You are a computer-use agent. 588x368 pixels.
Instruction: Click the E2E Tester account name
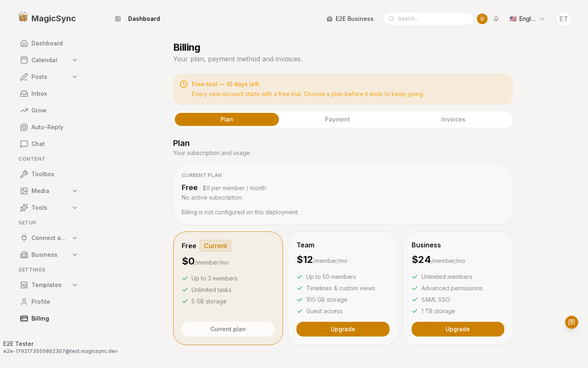pyautogui.click(x=18, y=344)
